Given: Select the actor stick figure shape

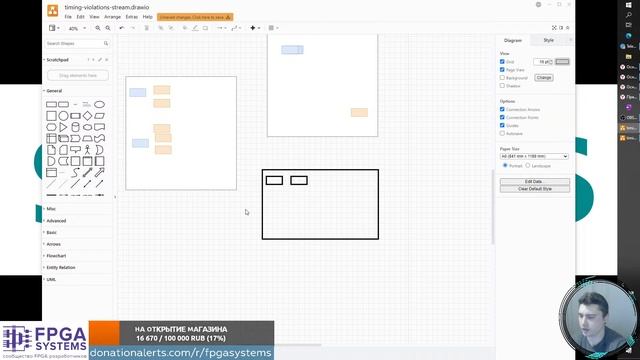Looking at the screenshot, I should point(87,150).
